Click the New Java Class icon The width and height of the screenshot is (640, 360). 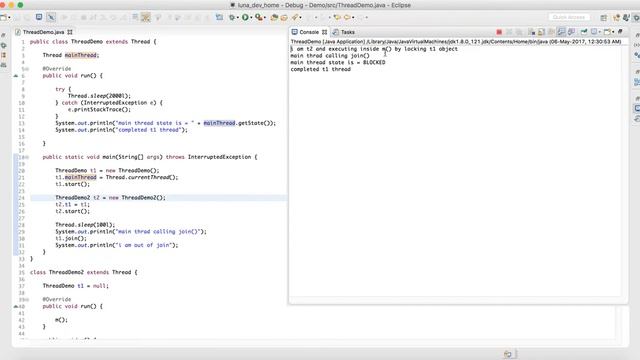pyautogui.click(x=284, y=17)
